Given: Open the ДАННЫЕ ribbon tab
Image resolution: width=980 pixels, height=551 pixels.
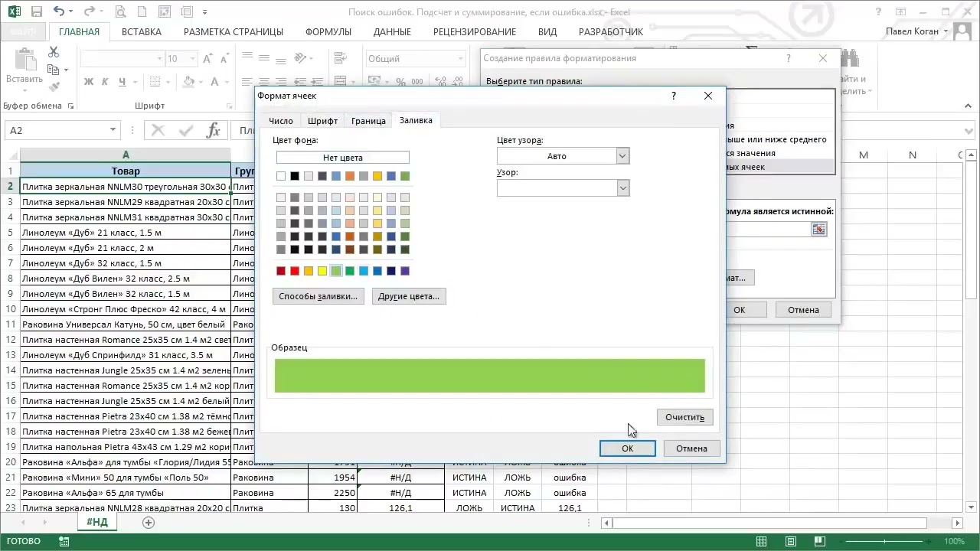Looking at the screenshot, I should click(x=392, y=32).
